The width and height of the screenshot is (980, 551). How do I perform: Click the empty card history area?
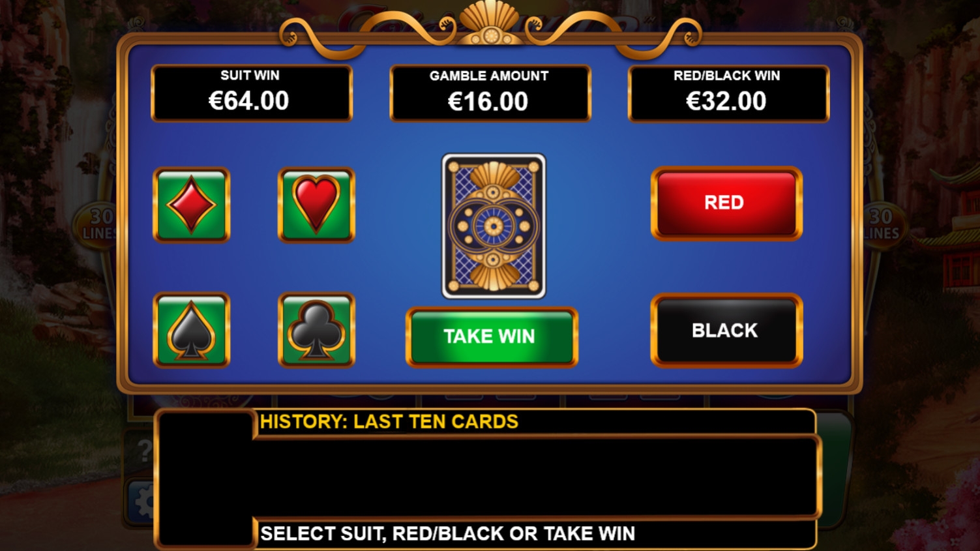coord(536,477)
